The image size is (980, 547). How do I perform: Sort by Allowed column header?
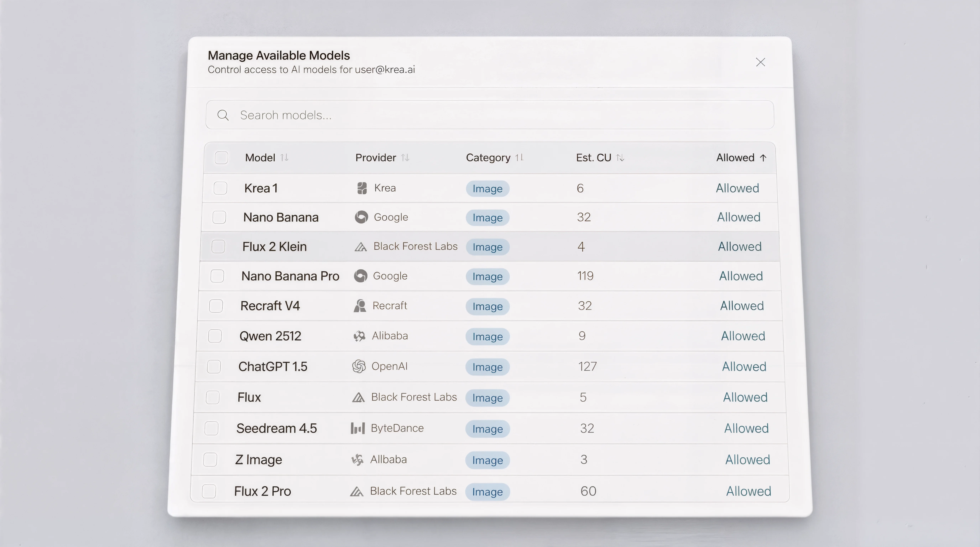coord(741,158)
